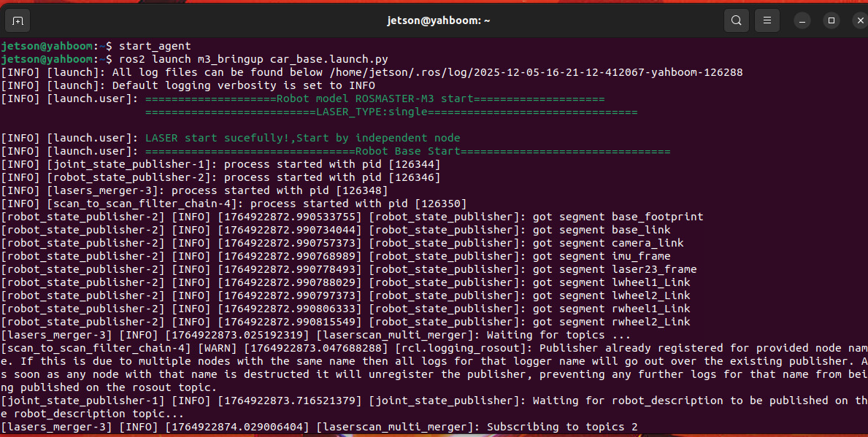868x437 pixels.
Task: Click the robot_state_publisher-2 pid [126346] line
Action: [221, 177]
